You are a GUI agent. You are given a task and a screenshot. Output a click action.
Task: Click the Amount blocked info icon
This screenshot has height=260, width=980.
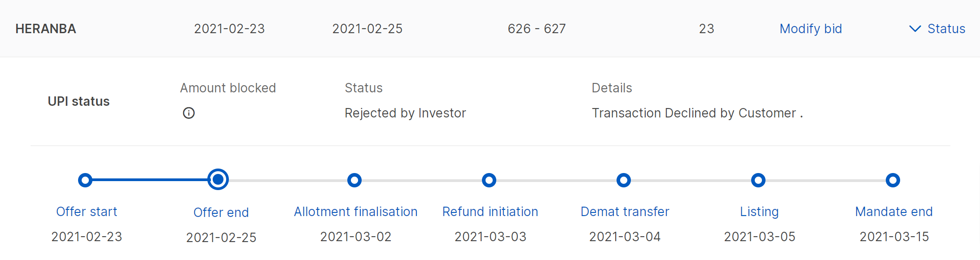(x=189, y=113)
